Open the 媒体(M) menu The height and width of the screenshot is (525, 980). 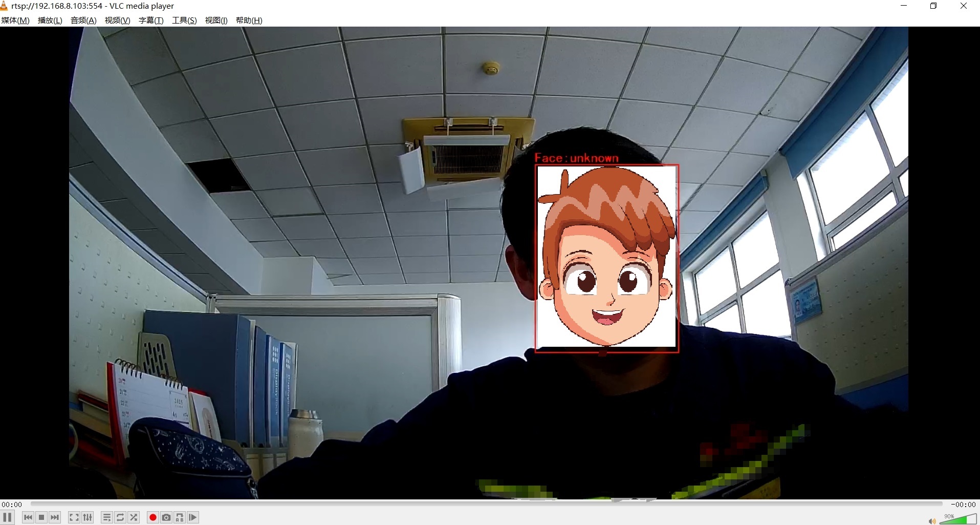(x=15, y=20)
